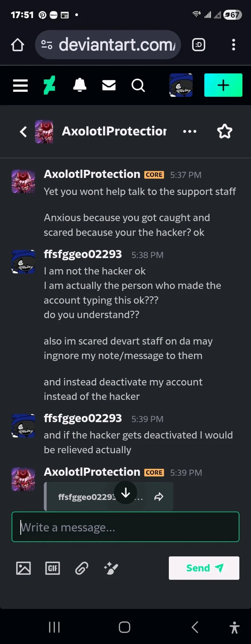Attach an image to the message
The image size is (251, 644).
24,568
